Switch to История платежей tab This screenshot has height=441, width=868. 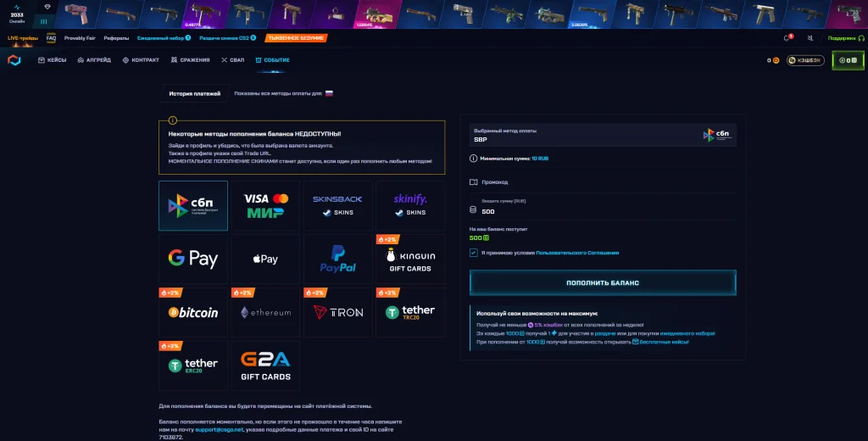pyautogui.click(x=194, y=93)
